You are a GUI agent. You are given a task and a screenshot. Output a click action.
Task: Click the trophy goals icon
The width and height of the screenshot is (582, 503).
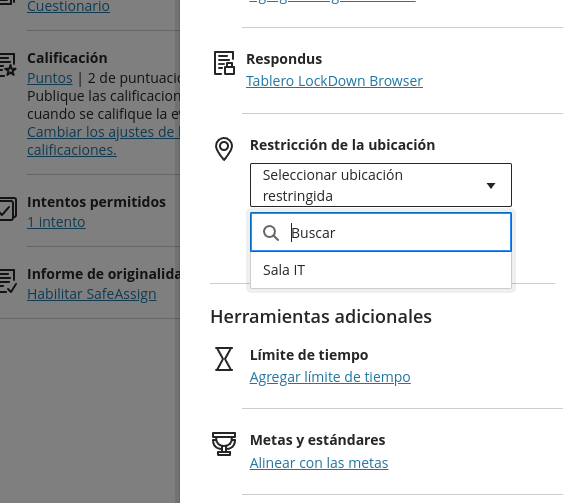click(224, 444)
